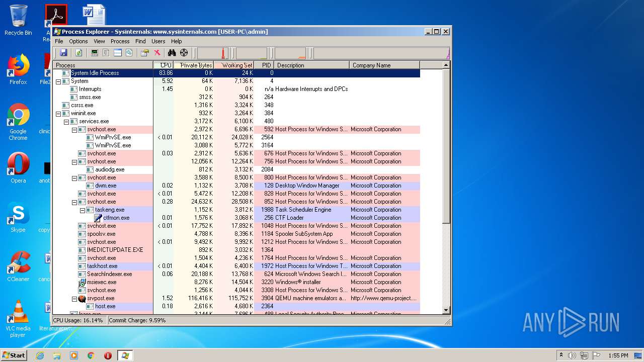Screen dimensions: 644x362
Task: Click the binoculars Find Handle icon
Action: point(172,53)
